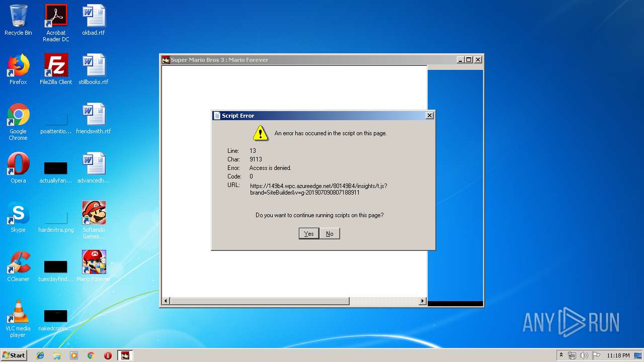Viewport: 644px width, 362px height.
Task: Click the Start button
Action: point(14,355)
